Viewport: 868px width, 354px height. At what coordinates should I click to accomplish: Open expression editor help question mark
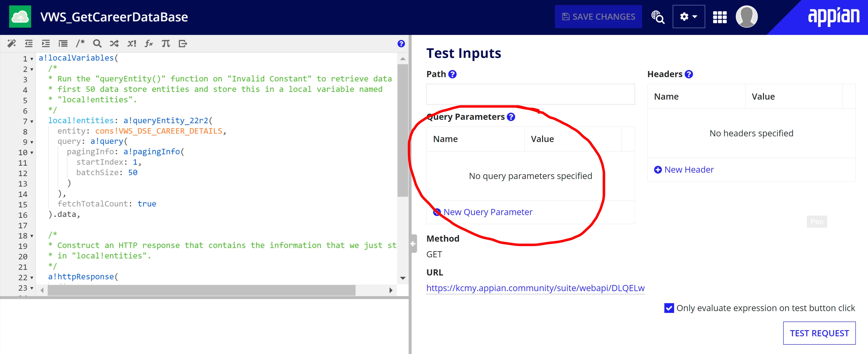(401, 44)
